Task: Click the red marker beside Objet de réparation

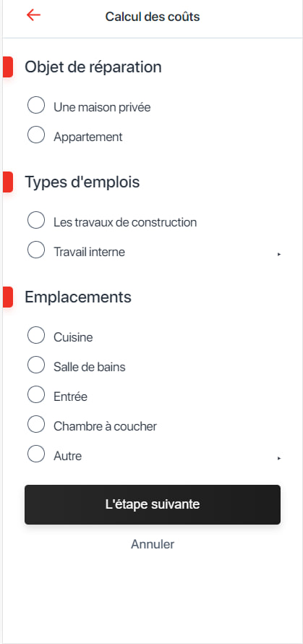Action: tap(8, 67)
